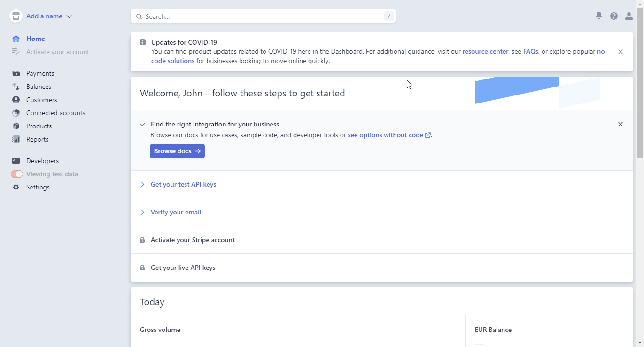The image size is (644, 347).
Task: Select the Balances sidebar icon
Action: [x=16, y=87]
